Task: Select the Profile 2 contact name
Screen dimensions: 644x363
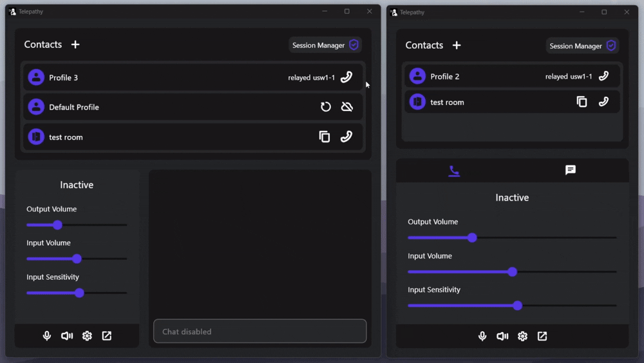Action: click(x=445, y=77)
